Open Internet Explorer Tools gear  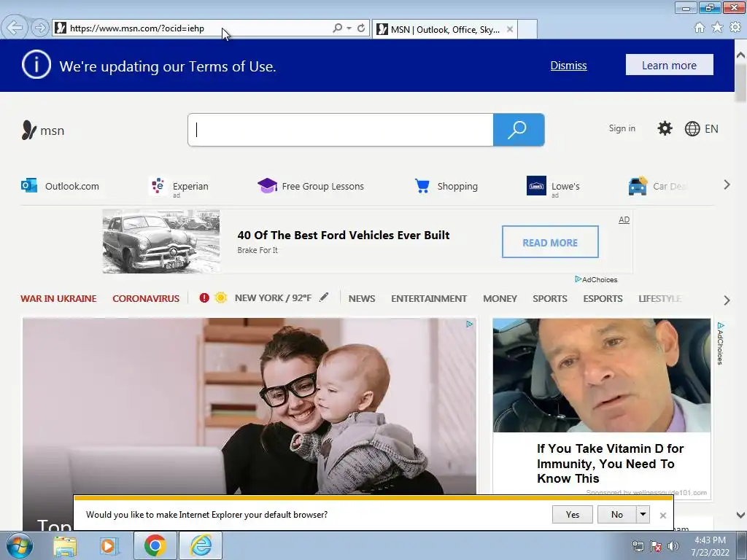pos(735,28)
